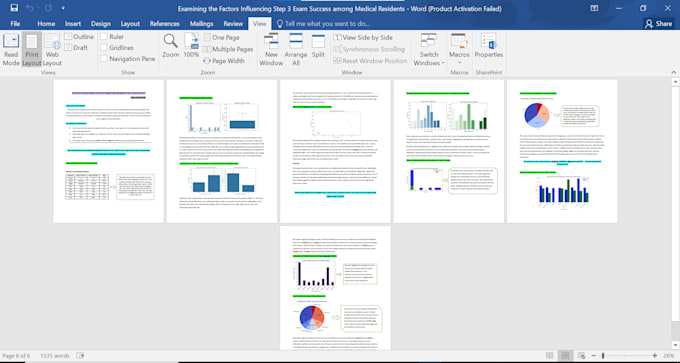
Task: Open Customize Quick Access Toolbar dropdown
Action: point(63,8)
